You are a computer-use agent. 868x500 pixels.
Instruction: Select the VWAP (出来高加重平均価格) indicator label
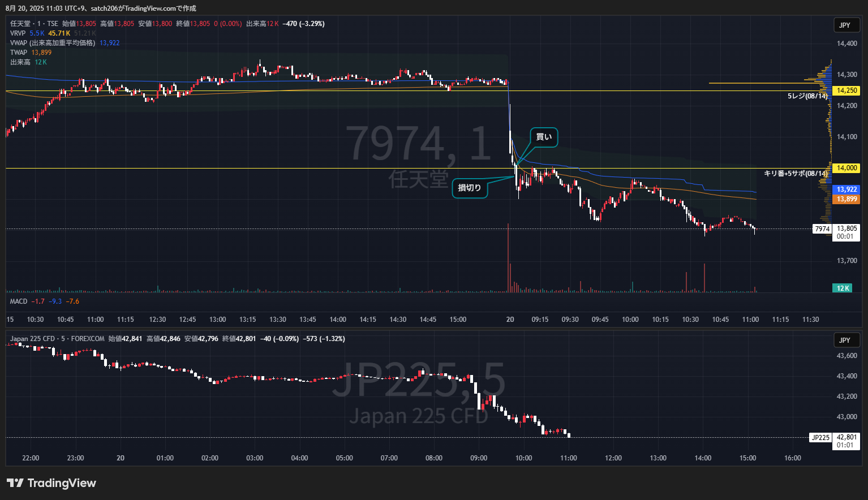click(x=53, y=43)
